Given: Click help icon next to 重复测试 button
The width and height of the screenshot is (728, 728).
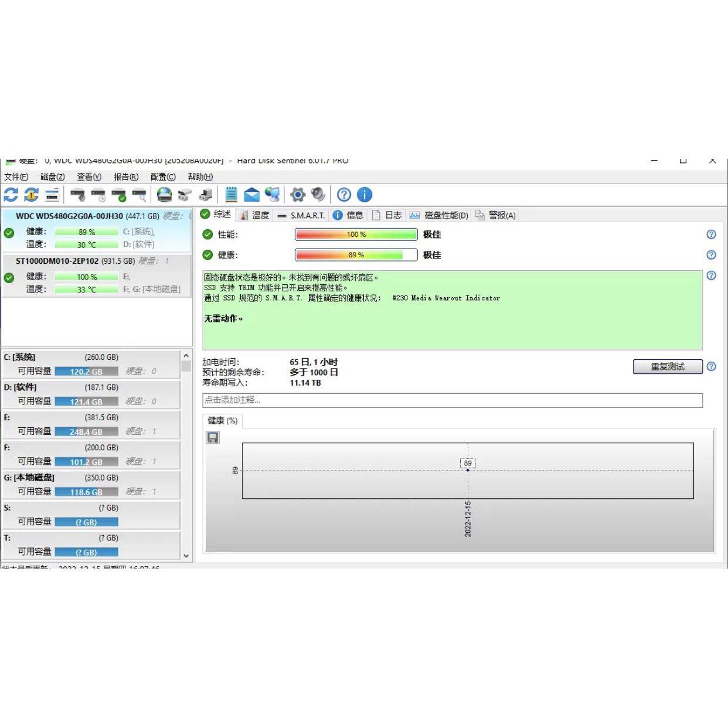Looking at the screenshot, I should 711,366.
